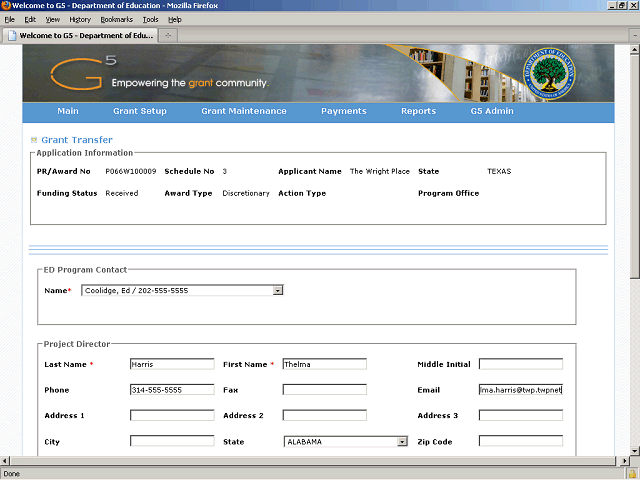Open the Grant Setup navigation item
640x480 pixels.
tap(140, 111)
